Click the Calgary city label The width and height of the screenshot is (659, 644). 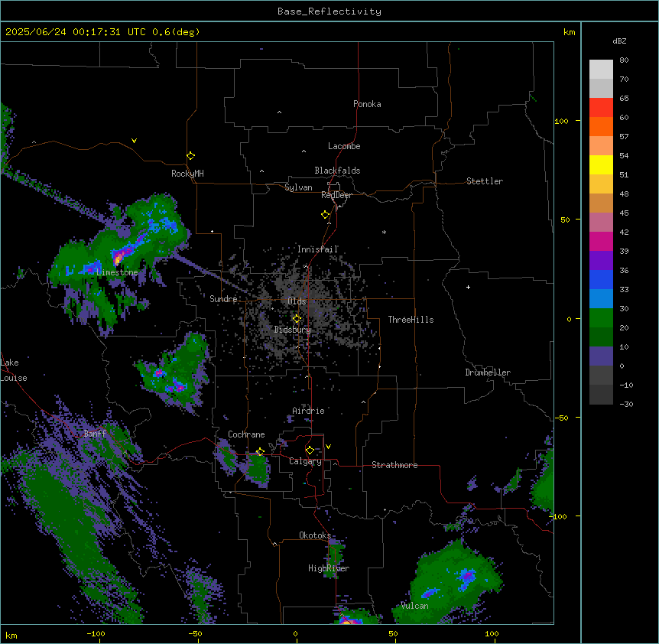[x=305, y=461]
